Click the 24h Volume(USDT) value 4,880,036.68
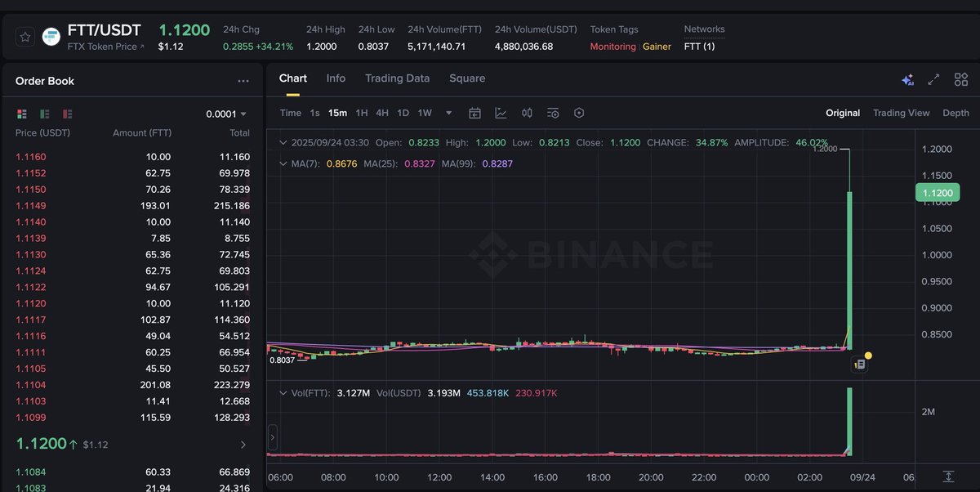This screenshot has width=980, height=492. (x=523, y=47)
